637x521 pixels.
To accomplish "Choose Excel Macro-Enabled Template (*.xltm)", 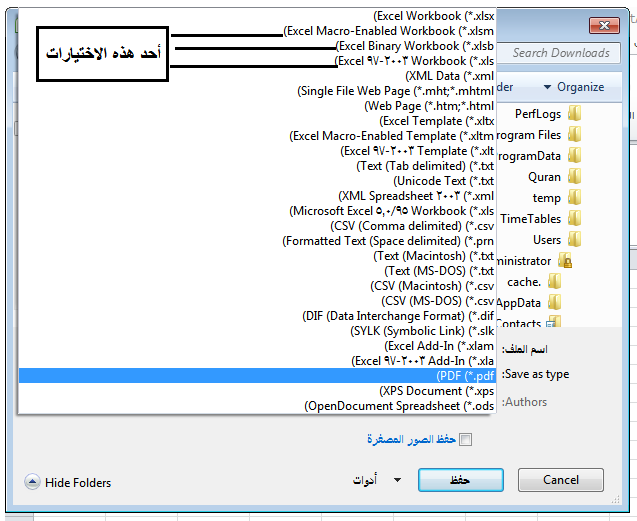I will pos(257,136).
